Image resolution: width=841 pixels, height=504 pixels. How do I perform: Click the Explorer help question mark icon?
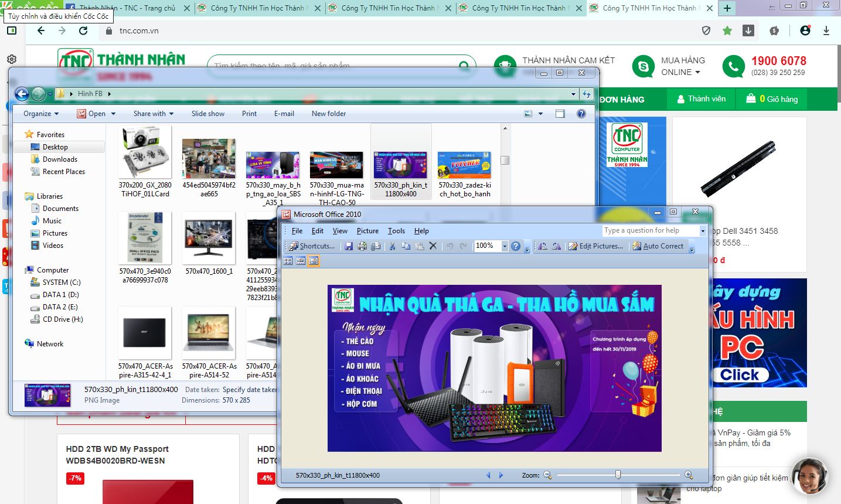click(581, 114)
